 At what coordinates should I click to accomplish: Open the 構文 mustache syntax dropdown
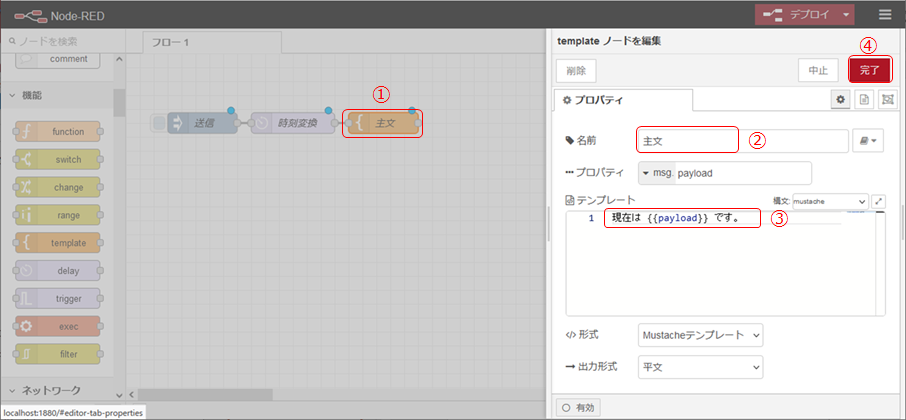pos(829,201)
